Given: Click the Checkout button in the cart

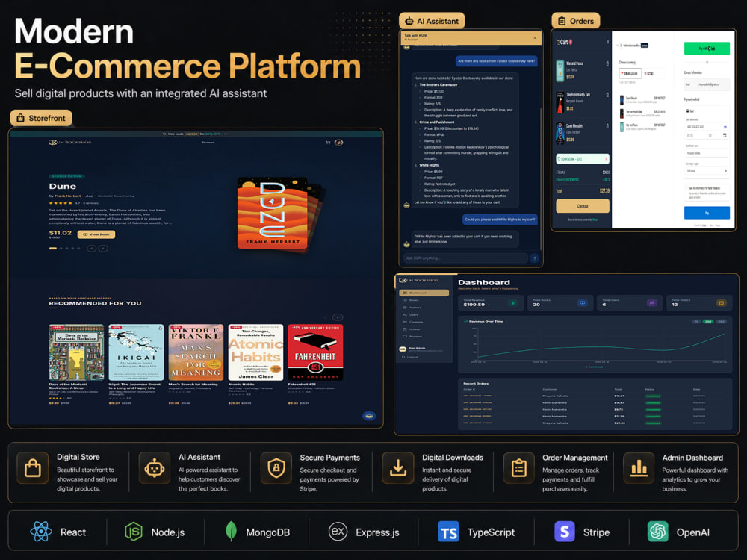Looking at the screenshot, I should tap(582, 206).
